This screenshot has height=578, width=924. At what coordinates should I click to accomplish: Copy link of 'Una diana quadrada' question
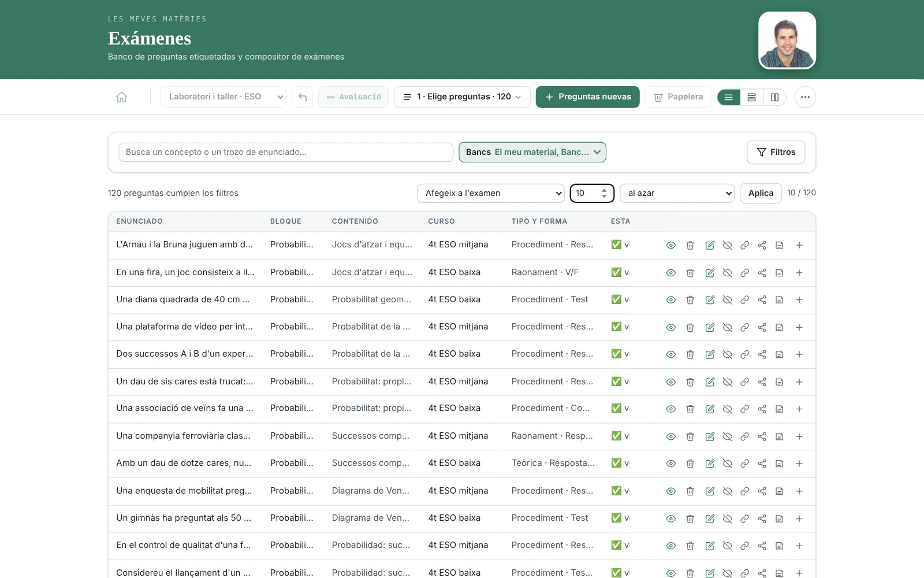tap(745, 300)
